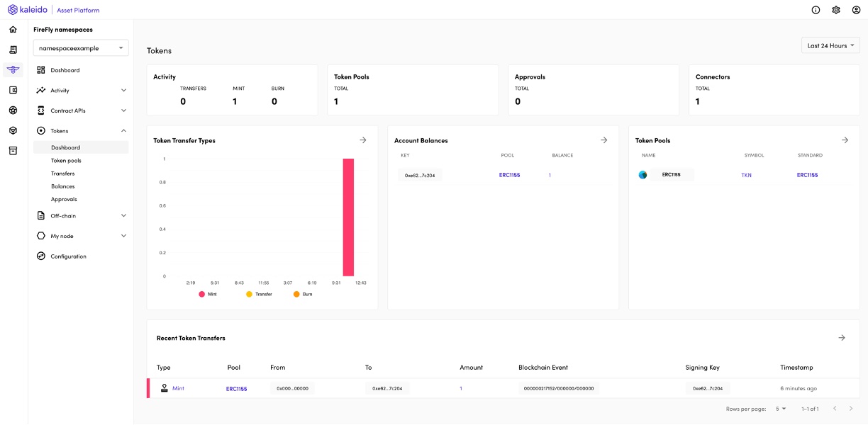868x425 pixels.
Task: Open the Token Transfer Types detail arrow
Action: (362, 140)
